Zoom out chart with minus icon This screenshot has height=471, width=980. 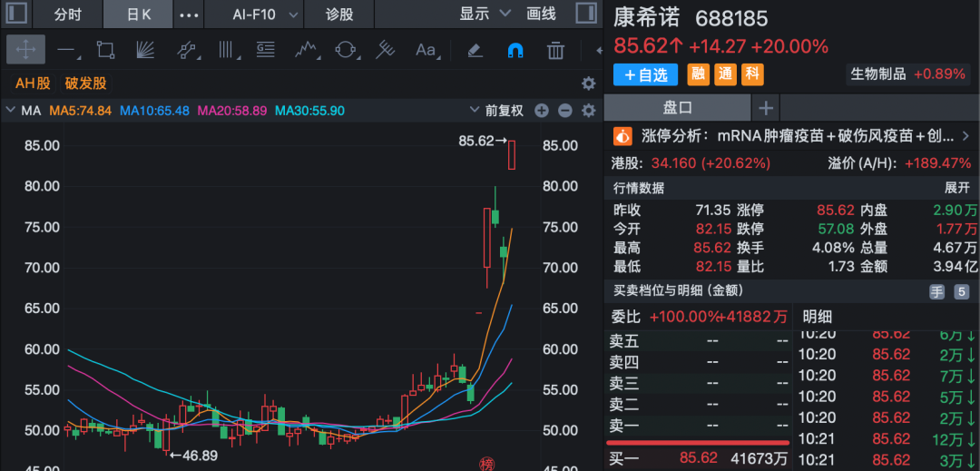(565, 112)
